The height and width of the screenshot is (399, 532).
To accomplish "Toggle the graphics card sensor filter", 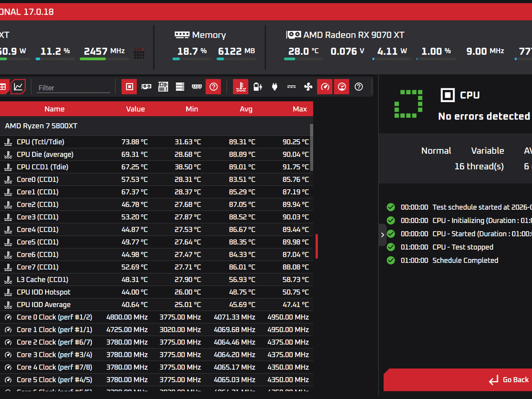I will (146, 87).
